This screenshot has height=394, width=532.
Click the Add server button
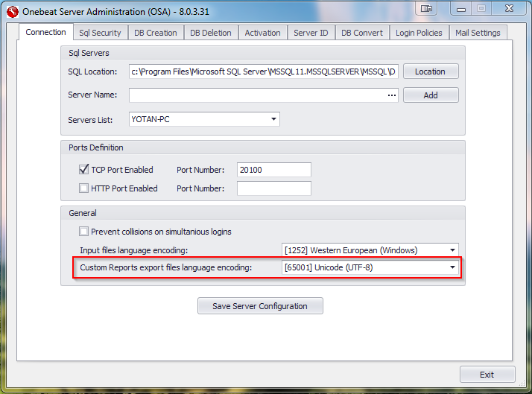(x=431, y=95)
